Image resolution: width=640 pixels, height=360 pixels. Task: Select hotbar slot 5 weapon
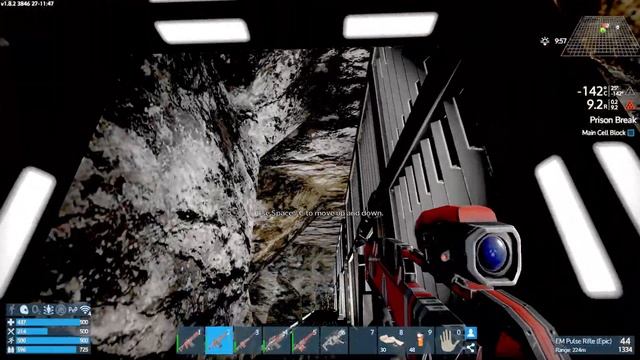pyautogui.click(x=305, y=340)
